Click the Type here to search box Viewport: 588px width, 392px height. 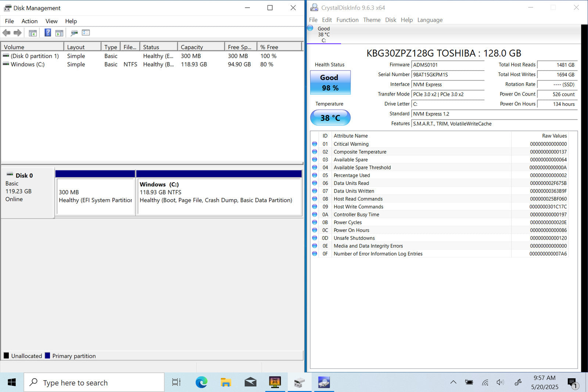pos(94,383)
